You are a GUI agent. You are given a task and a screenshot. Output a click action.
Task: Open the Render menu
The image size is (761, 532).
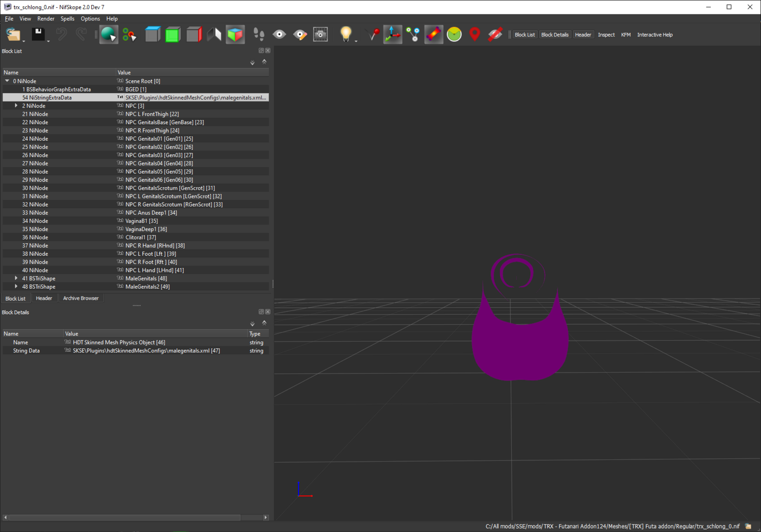(46, 19)
